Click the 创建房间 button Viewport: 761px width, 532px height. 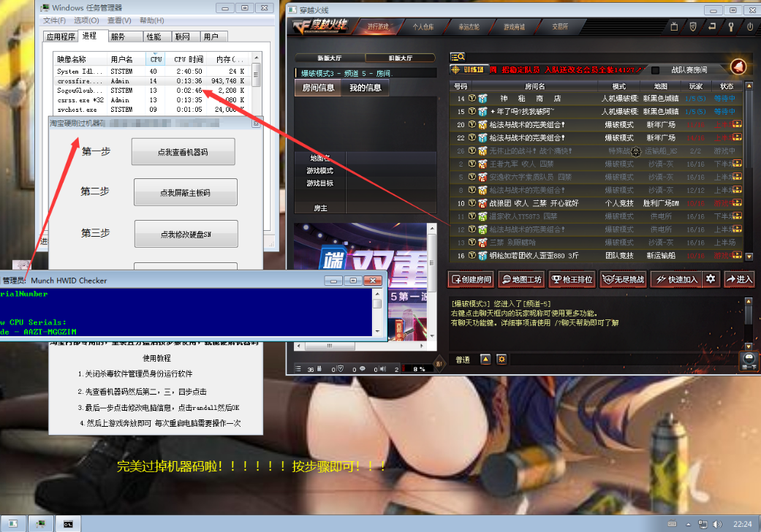pyautogui.click(x=472, y=279)
